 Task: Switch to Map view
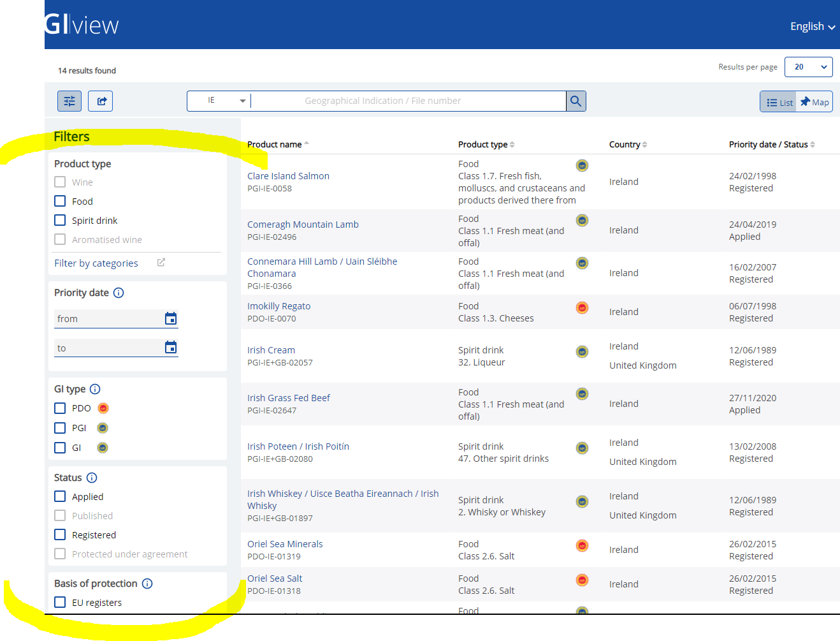click(x=815, y=102)
